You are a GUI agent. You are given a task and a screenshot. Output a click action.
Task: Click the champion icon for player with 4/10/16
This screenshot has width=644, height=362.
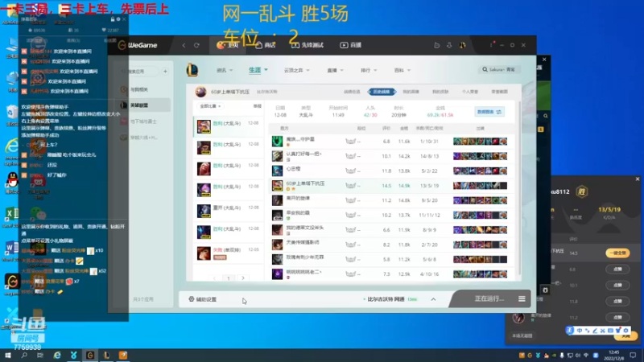(x=277, y=274)
